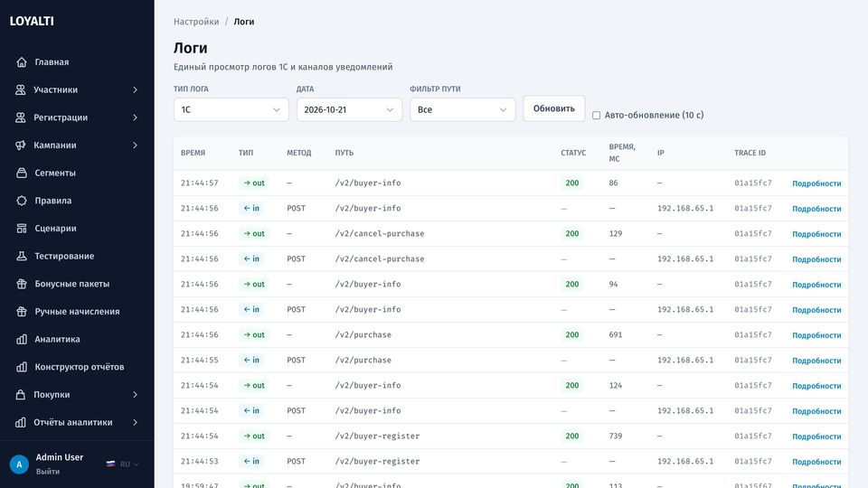868x488 pixels.
Task: Expand the Участники submenu chevron
Action: (x=135, y=89)
